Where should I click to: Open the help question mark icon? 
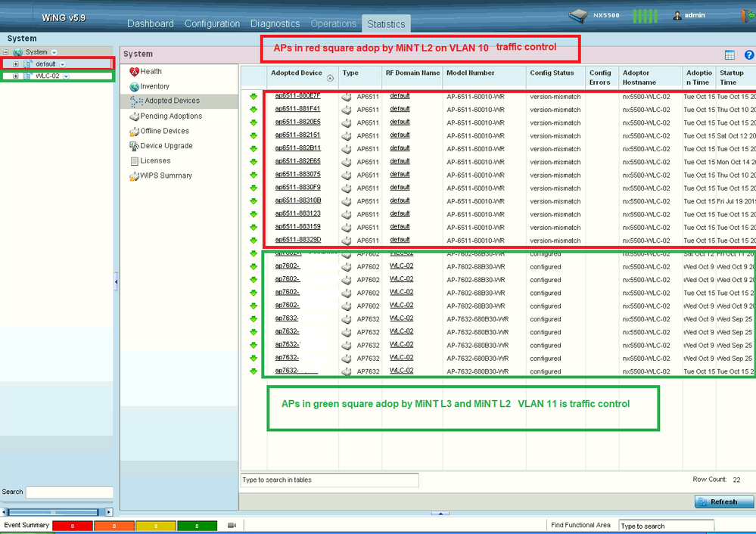point(748,54)
